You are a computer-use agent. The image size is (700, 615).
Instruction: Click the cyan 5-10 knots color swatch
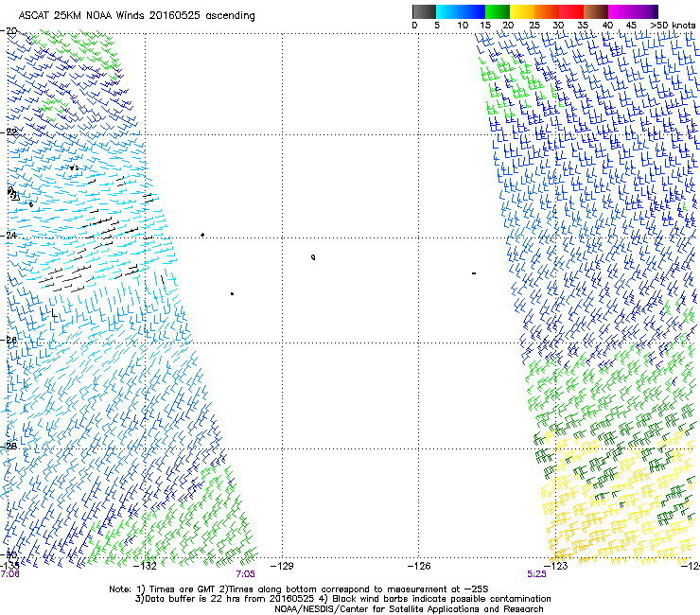[448, 11]
